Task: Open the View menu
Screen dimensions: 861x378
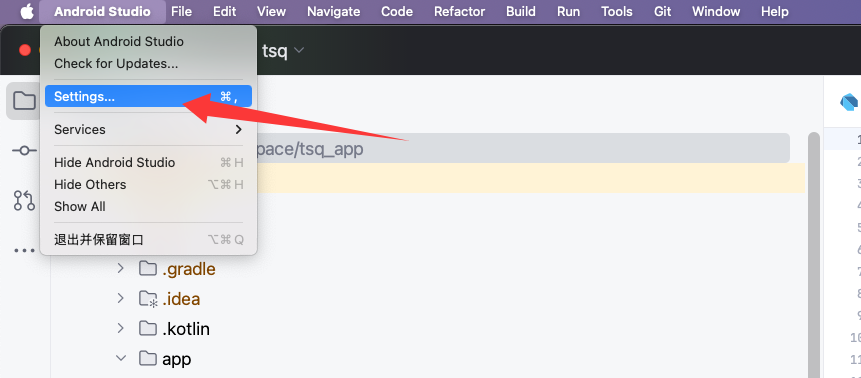Action: tap(271, 12)
